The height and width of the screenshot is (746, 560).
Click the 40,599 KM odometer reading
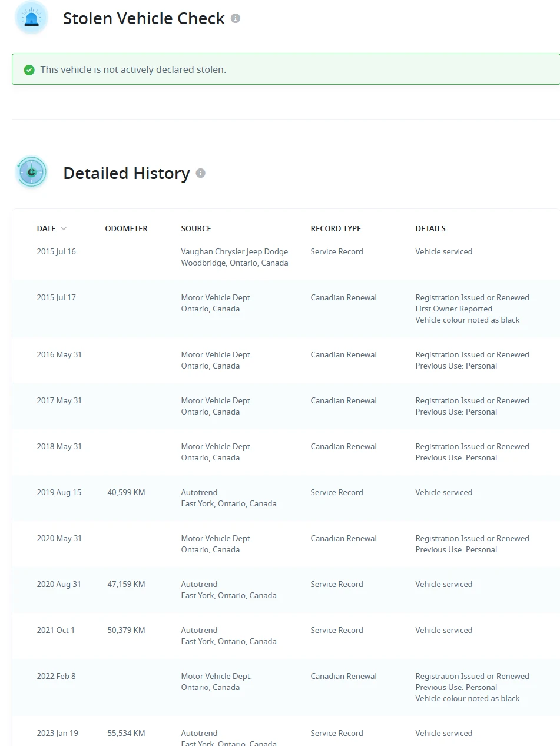[x=126, y=492]
